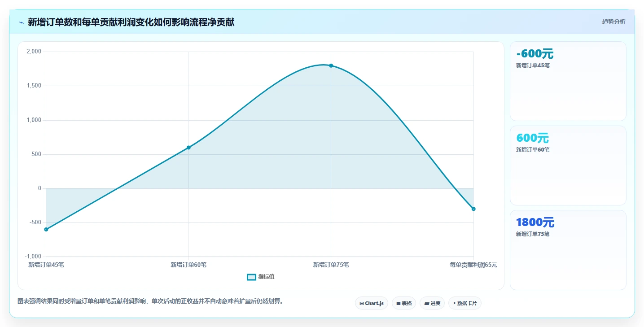Click the data point for 新增订单45笔
Viewport: 644px width, 327px height.
pos(46,229)
